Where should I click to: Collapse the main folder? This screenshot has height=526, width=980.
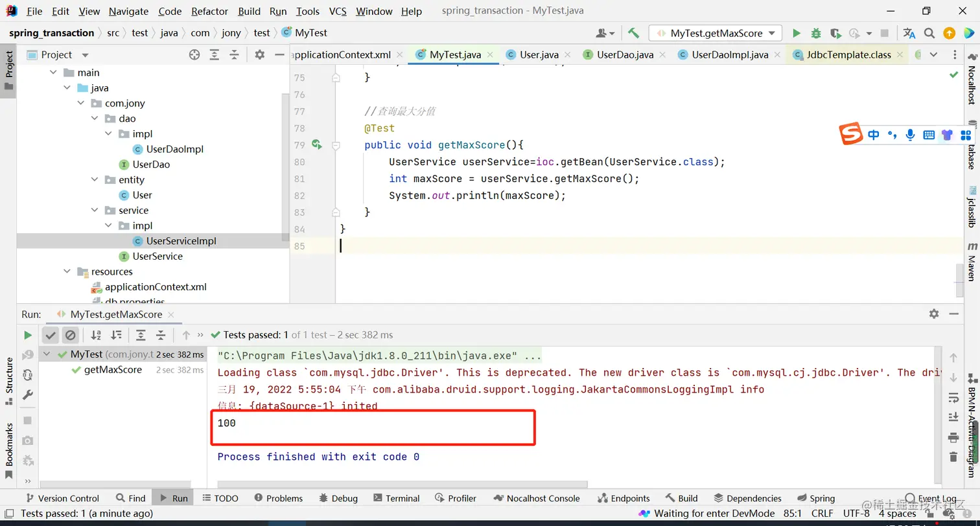pos(53,73)
